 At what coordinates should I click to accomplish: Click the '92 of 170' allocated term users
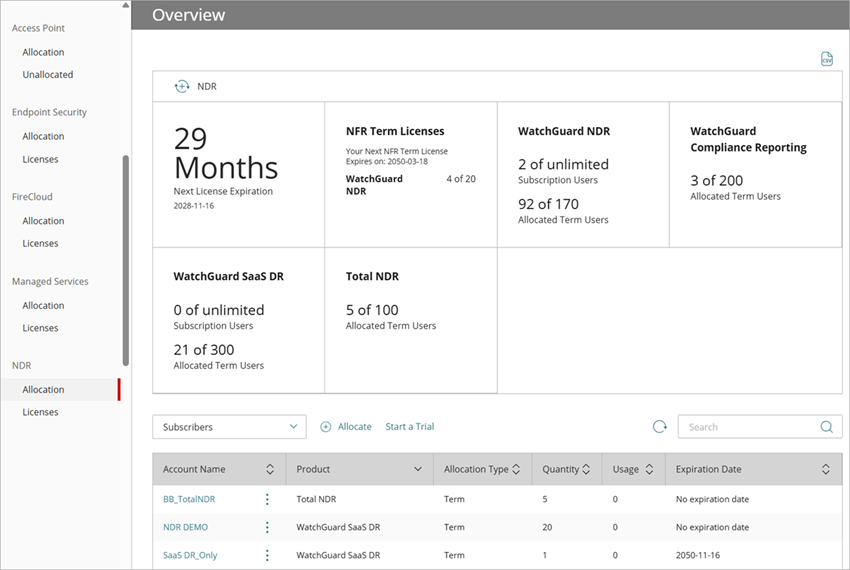(x=549, y=204)
